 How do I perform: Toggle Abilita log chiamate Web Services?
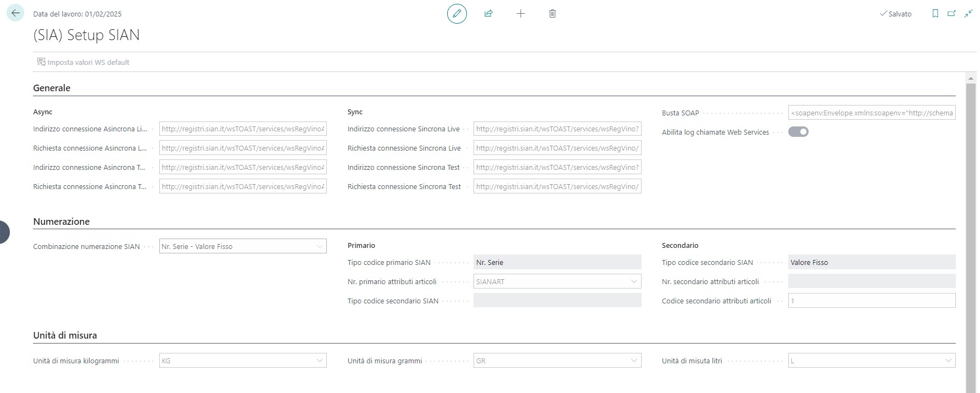click(x=798, y=132)
